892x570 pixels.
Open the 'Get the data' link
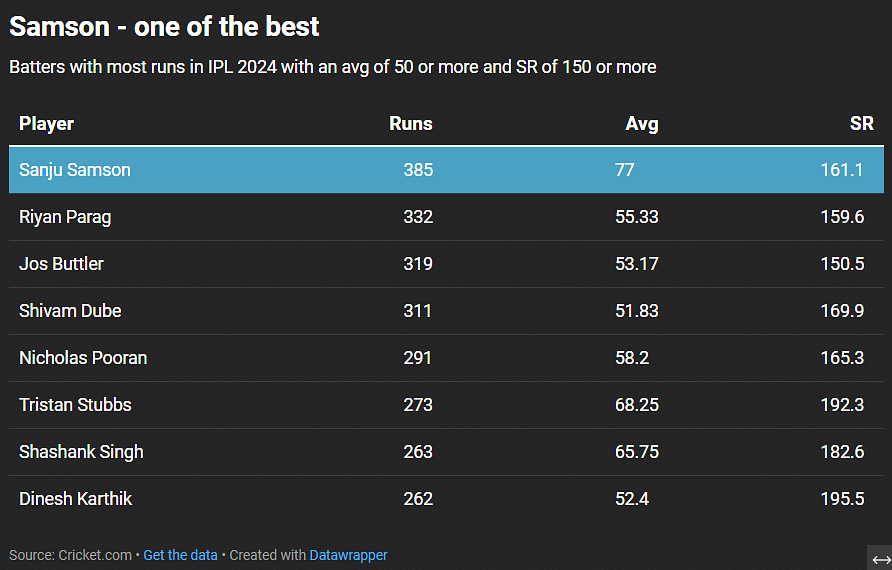(180, 555)
